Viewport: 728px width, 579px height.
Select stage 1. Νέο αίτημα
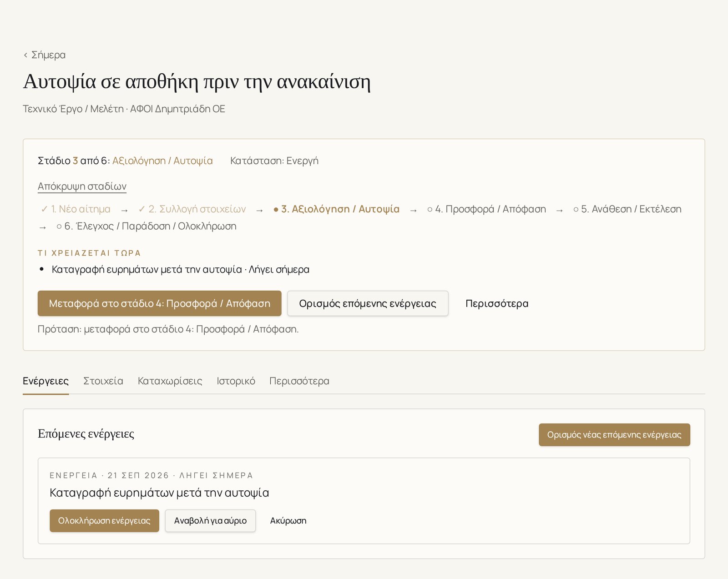(x=76, y=209)
